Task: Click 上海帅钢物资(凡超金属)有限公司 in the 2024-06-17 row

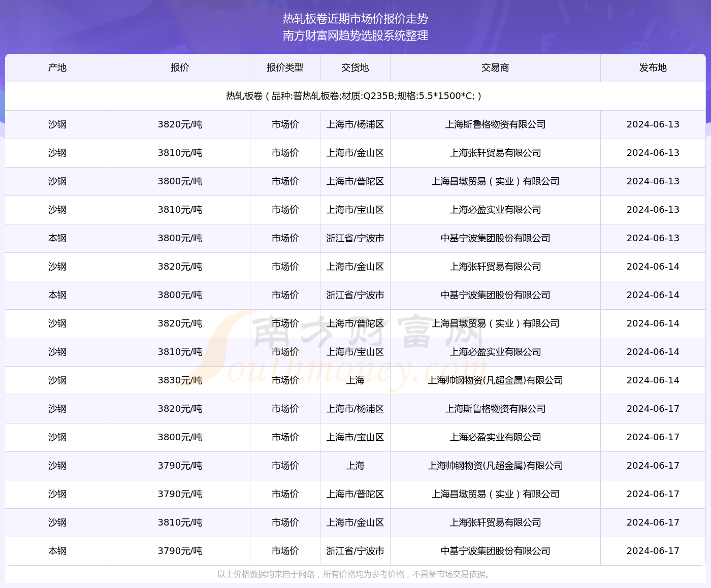Action: point(495,466)
